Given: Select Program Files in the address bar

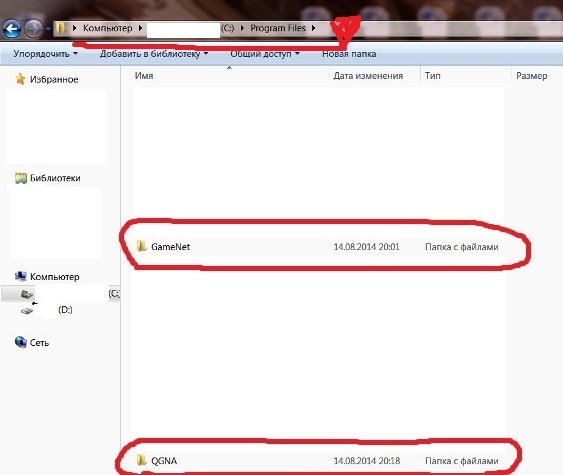Looking at the screenshot, I should pos(278,28).
